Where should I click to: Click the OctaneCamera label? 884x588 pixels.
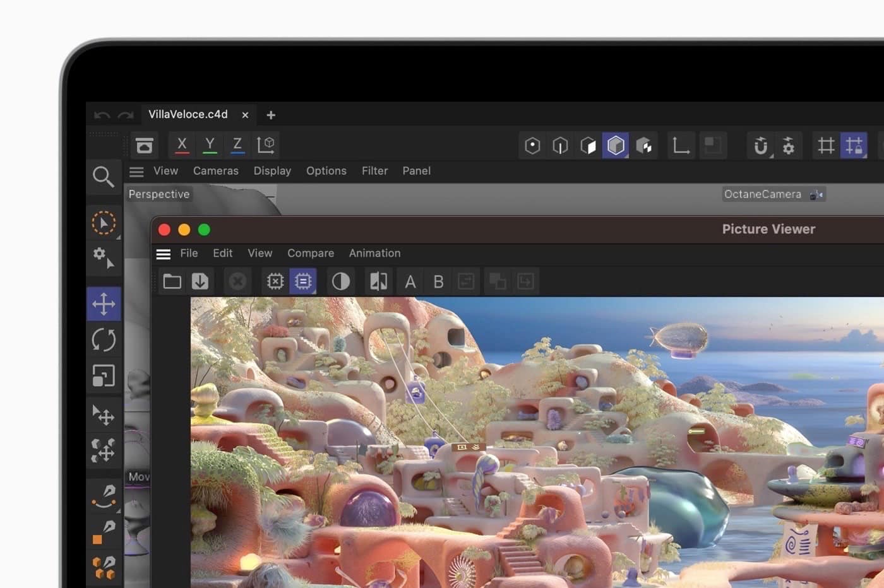(x=763, y=194)
